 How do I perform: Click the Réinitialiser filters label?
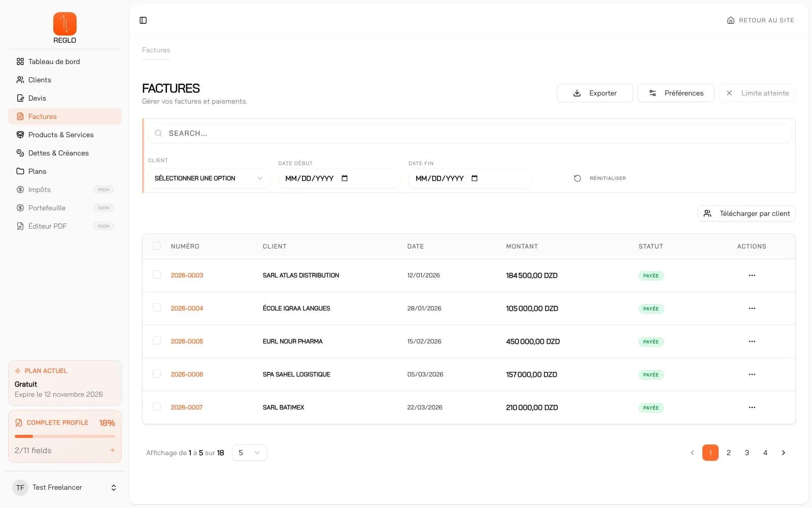click(608, 178)
